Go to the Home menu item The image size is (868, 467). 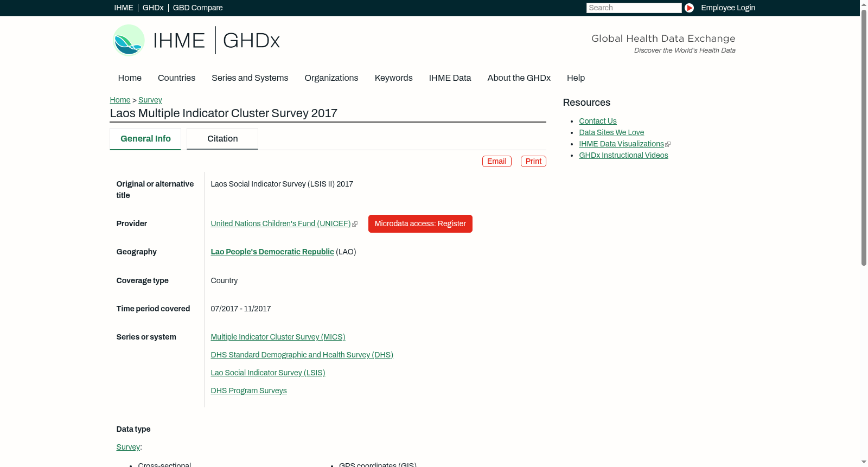(x=130, y=78)
